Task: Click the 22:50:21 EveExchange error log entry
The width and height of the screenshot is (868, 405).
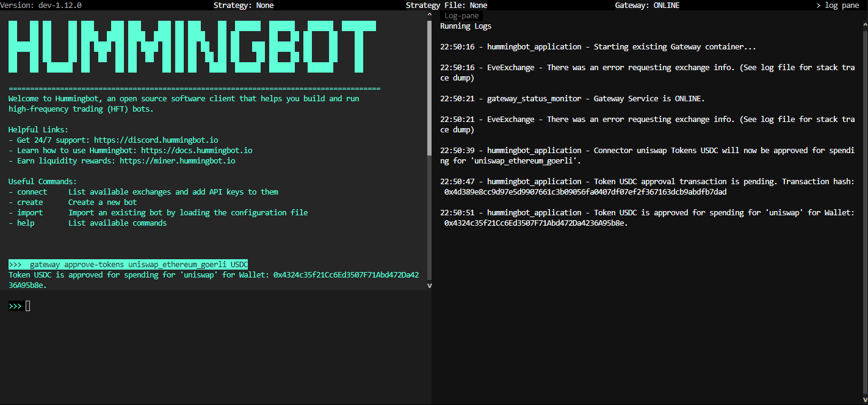Action: pyautogui.click(x=647, y=124)
